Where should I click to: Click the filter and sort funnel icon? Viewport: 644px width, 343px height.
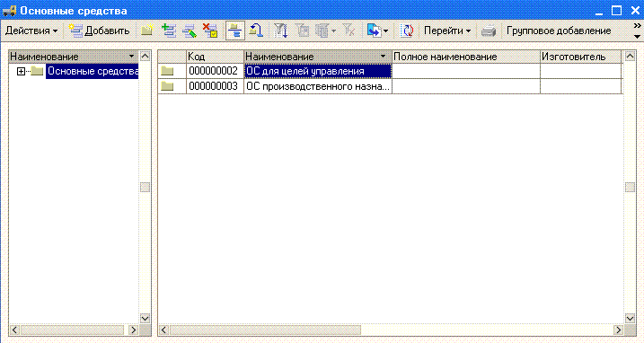(280, 31)
